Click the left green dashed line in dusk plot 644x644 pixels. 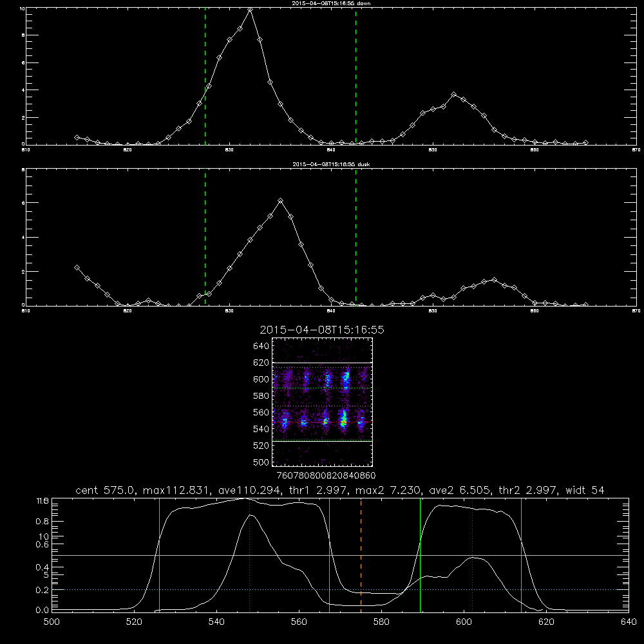coord(205,237)
